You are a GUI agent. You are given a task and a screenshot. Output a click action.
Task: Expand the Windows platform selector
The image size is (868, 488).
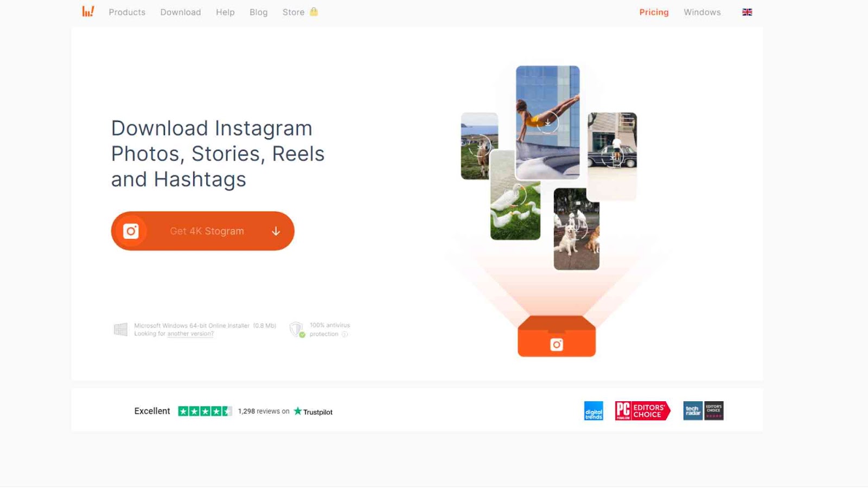[702, 12]
